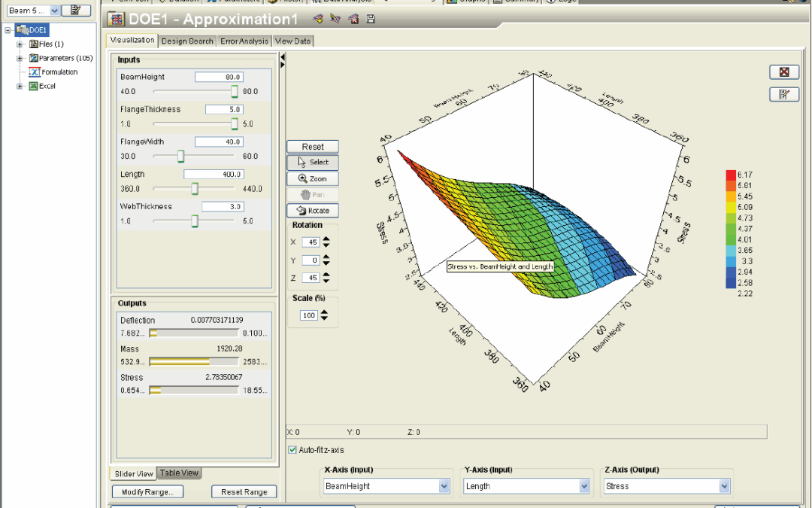
Task: Click the FlangeWidth value field
Action: [x=219, y=141]
